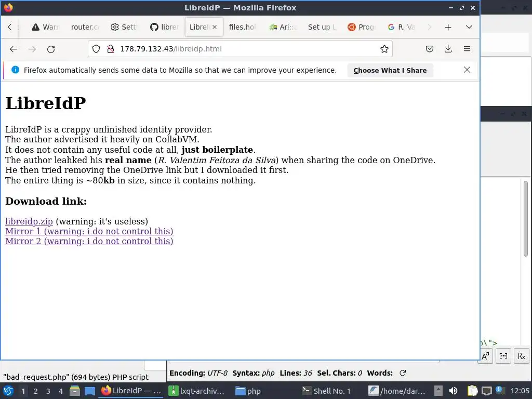Click the bad_request.php status bar text
532x399 pixels.
[x=76, y=377]
